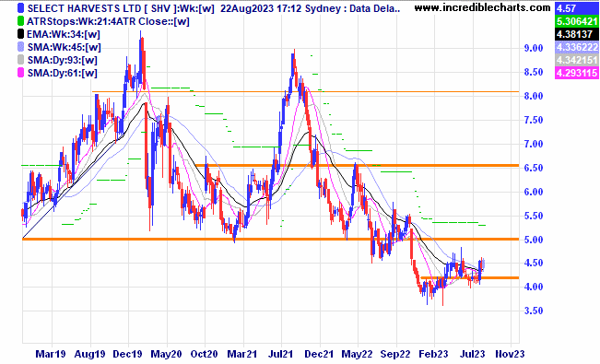This screenshot has height=364, width=600.
Task: Click the orange horizontal line near 8.10
Action: [x=305, y=92]
